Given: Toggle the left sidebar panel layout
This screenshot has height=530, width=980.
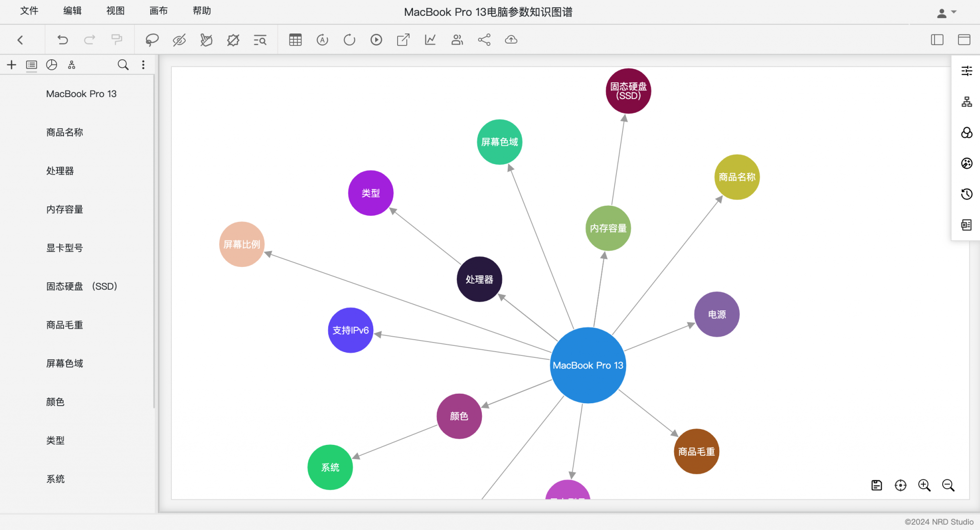Looking at the screenshot, I should 937,40.
